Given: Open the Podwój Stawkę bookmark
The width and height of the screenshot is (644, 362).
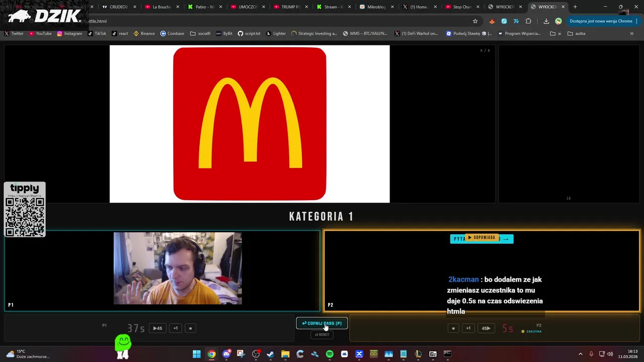Looking at the screenshot, I should (469, 34).
